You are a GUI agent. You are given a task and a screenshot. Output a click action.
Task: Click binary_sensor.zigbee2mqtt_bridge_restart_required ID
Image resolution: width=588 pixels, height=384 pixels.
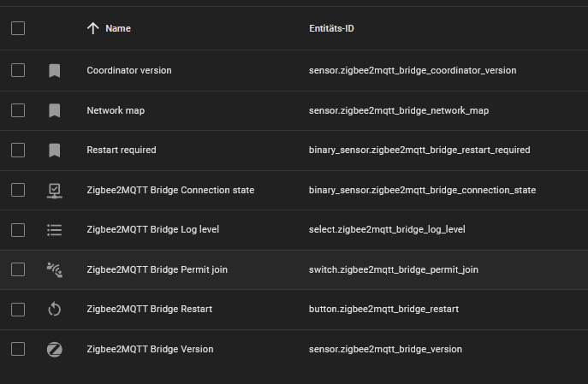(419, 150)
